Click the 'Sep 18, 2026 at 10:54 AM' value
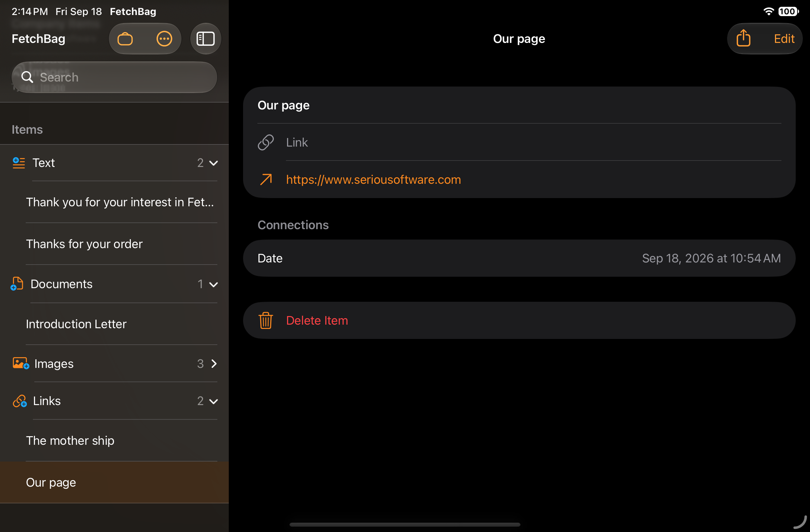Viewport: 810px width, 532px height. click(711, 258)
